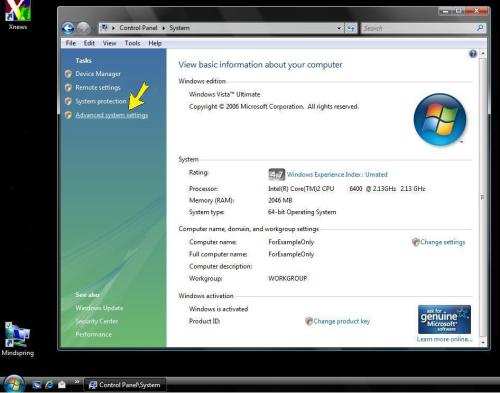Screen dimensions: 500x393
Task: Click the refresh button beside address bar
Action: point(351,28)
